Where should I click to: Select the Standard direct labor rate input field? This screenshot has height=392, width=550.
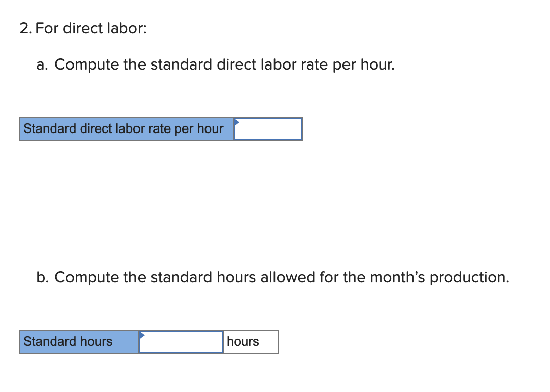coord(269,129)
